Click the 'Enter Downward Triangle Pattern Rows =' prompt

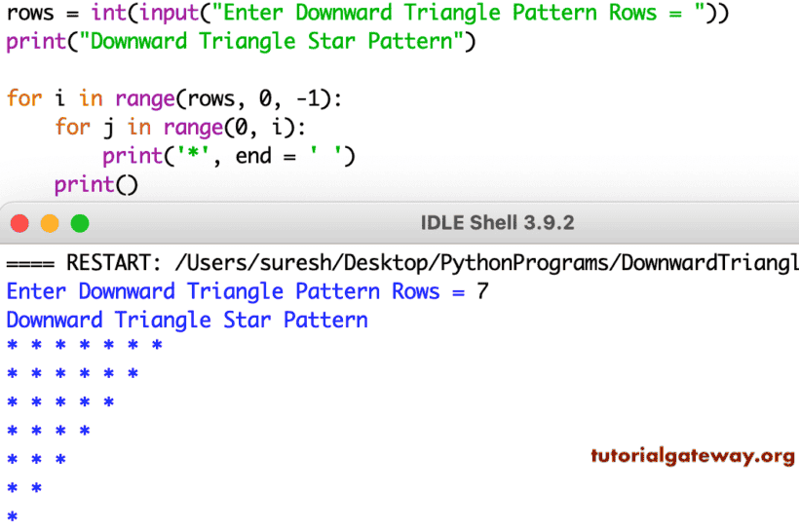(x=236, y=292)
